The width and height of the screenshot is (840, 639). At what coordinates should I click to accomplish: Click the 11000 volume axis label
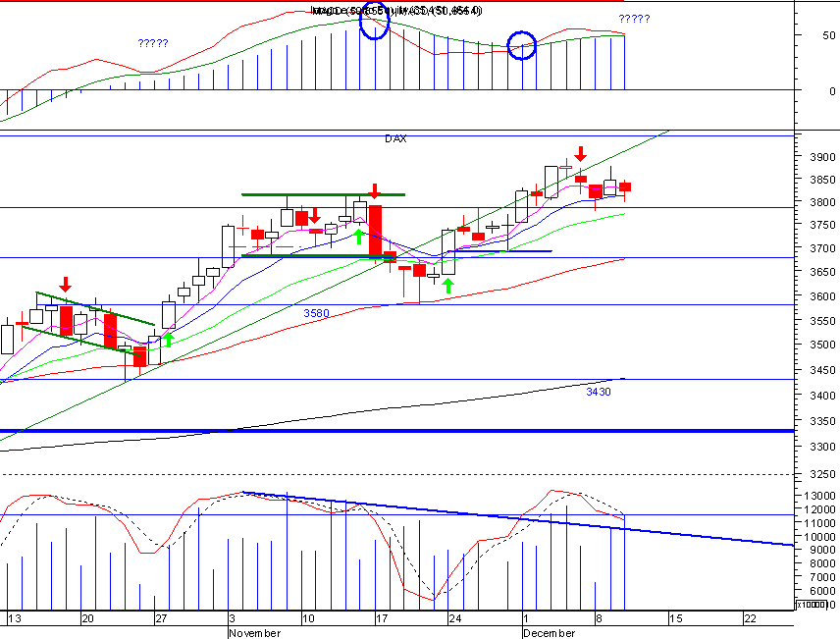(819, 522)
